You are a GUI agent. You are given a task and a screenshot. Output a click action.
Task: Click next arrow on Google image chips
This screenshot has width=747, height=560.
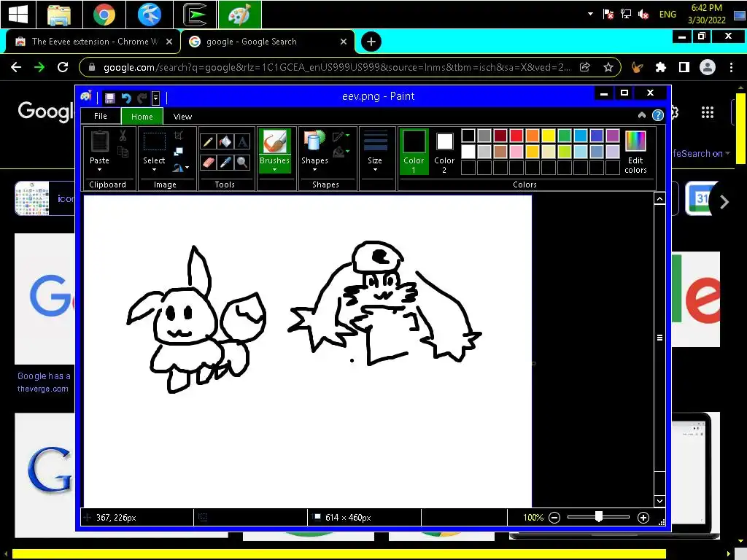coord(724,202)
